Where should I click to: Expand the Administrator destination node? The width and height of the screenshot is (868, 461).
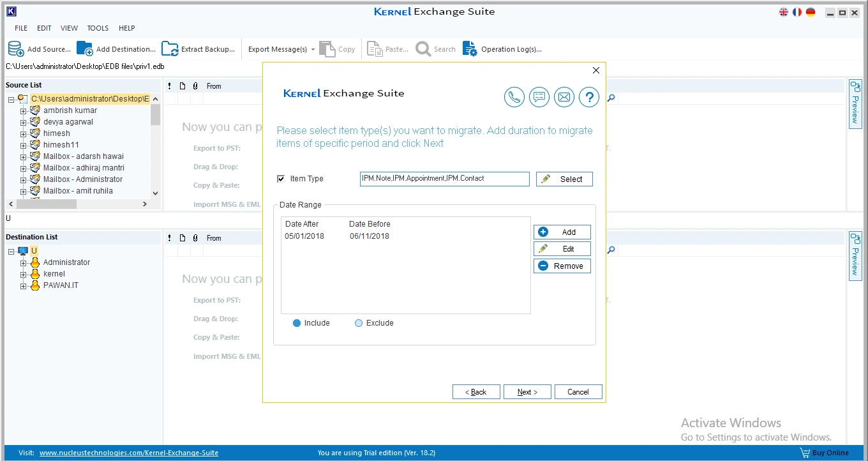pyautogui.click(x=24, y=263)
